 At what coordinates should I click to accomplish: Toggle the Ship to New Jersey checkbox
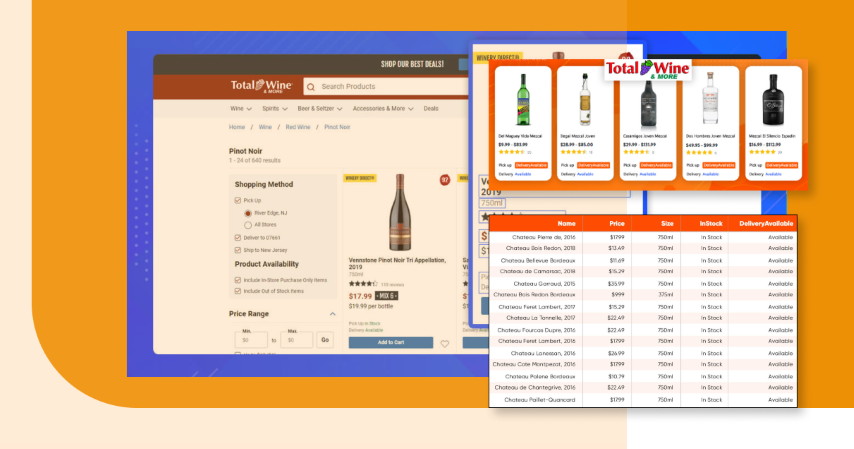[x=237, y=250]
